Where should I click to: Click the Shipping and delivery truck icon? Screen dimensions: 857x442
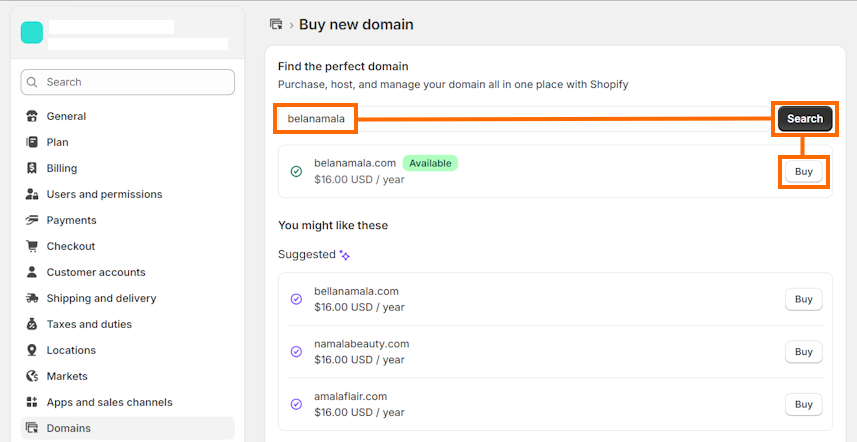[x=32, y=298]
